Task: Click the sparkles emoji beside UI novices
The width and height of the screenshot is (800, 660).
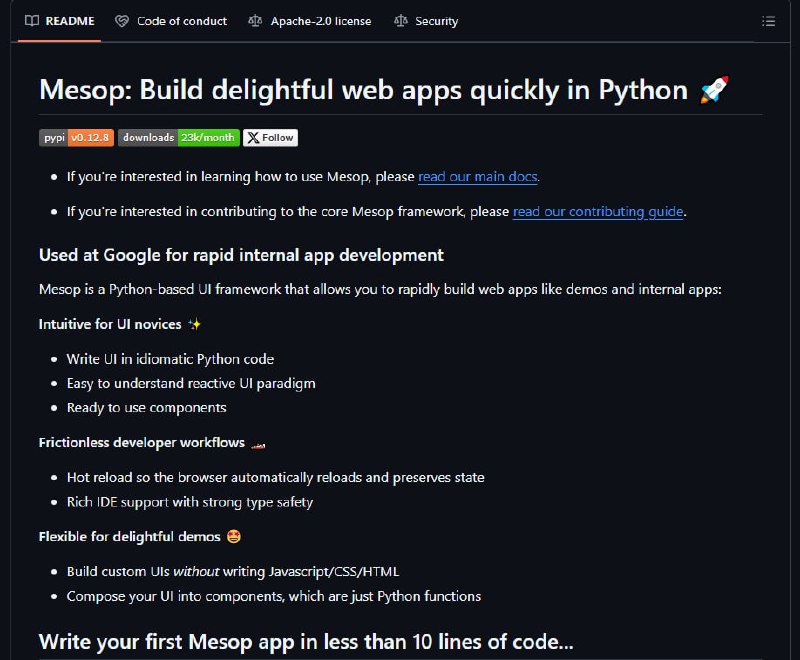Action: coord(194,324)
